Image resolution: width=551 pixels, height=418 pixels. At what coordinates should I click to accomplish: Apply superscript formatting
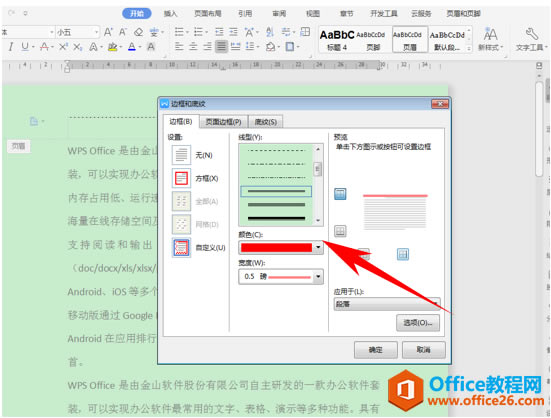63,47
